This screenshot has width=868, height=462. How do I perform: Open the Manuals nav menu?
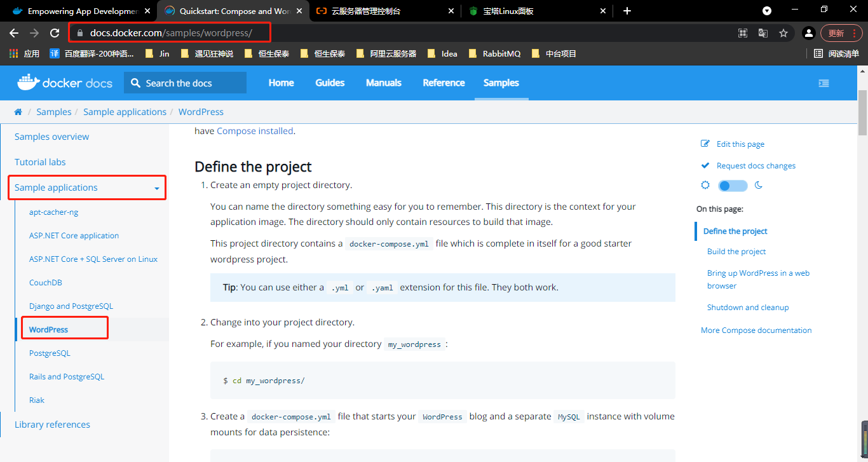(x=384, y=83)
